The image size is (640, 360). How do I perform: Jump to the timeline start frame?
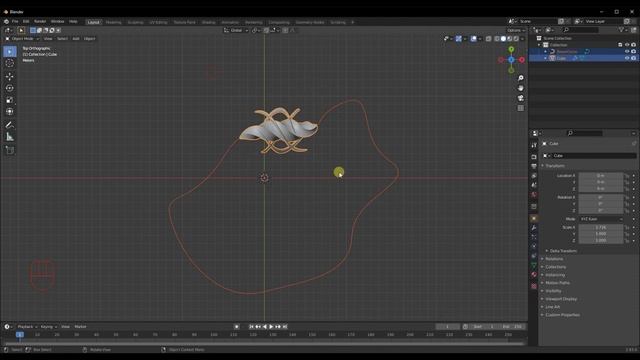[251, 327]
